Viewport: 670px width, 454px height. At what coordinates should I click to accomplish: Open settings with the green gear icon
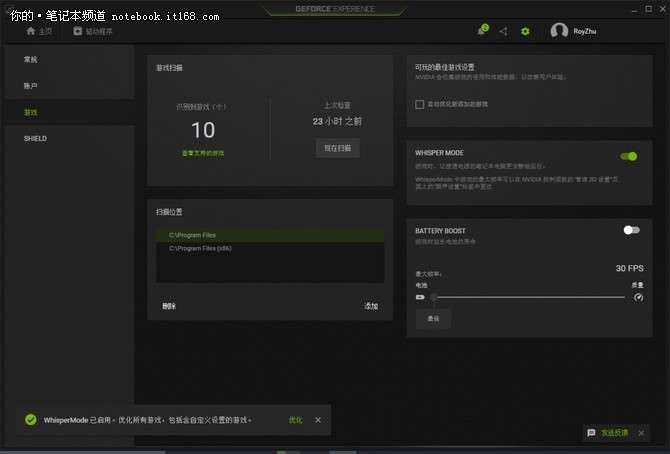525,32
